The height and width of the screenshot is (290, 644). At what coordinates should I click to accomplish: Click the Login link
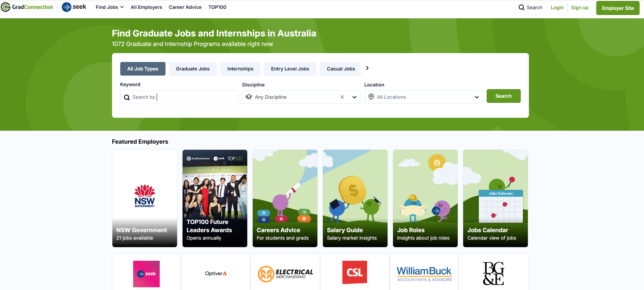tap(557, 7)
